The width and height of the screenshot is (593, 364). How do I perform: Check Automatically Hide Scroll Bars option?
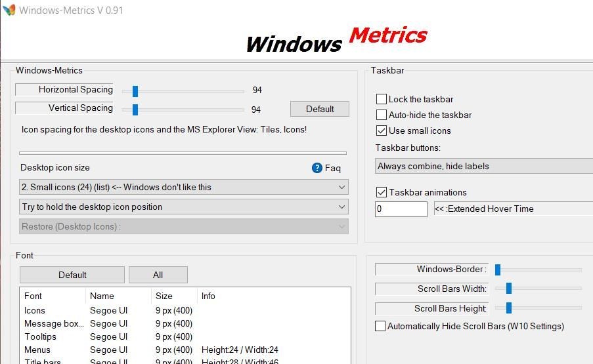380,326
